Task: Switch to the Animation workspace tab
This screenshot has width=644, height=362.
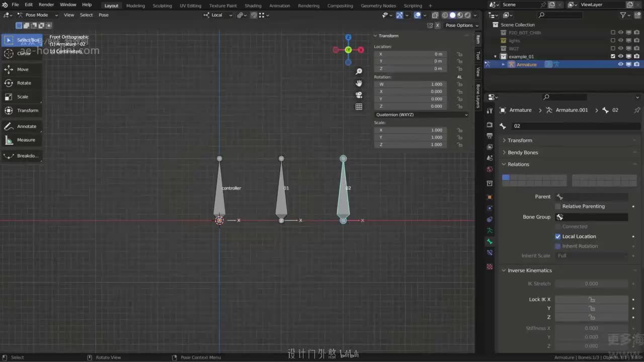Action: pyautogui.click(x=280, y=6)
